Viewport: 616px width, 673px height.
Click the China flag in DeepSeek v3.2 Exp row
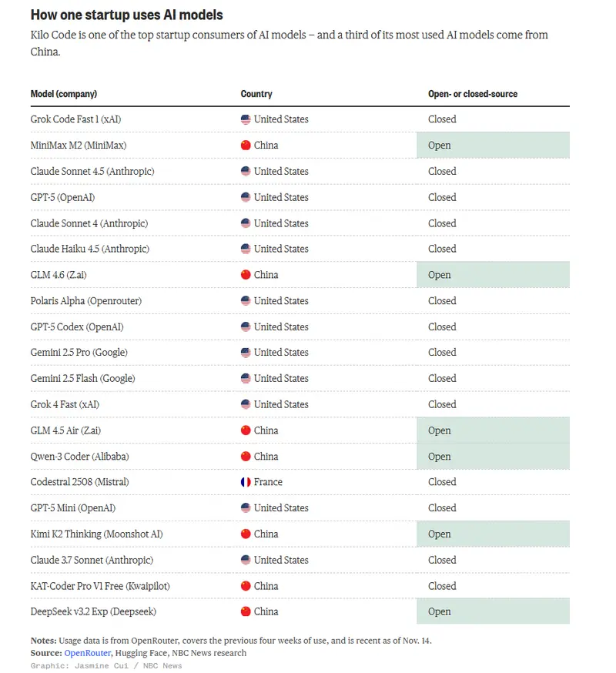pos(246,611)
